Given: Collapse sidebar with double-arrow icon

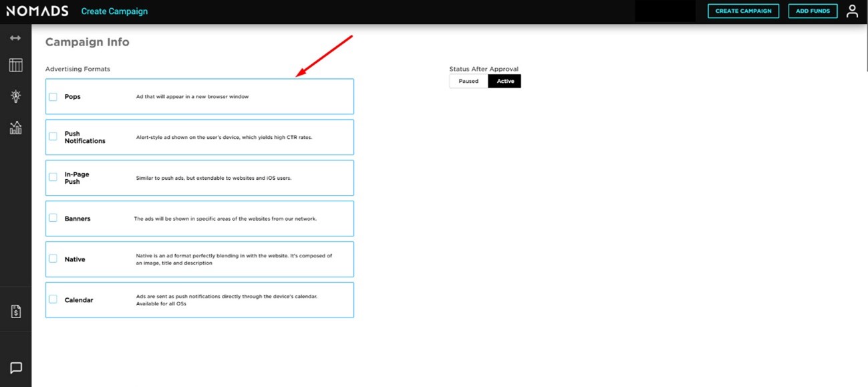Looking at the screenshot, I should tap(15, 38).
